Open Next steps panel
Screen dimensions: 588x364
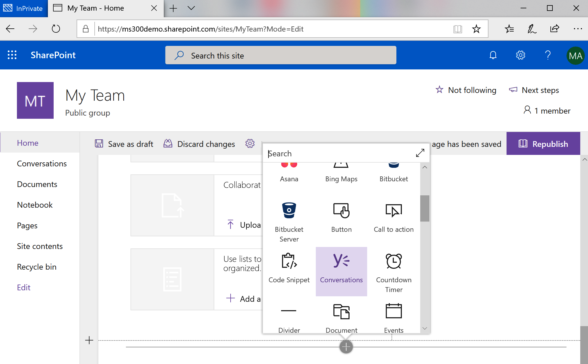click(x=534, y=90)
